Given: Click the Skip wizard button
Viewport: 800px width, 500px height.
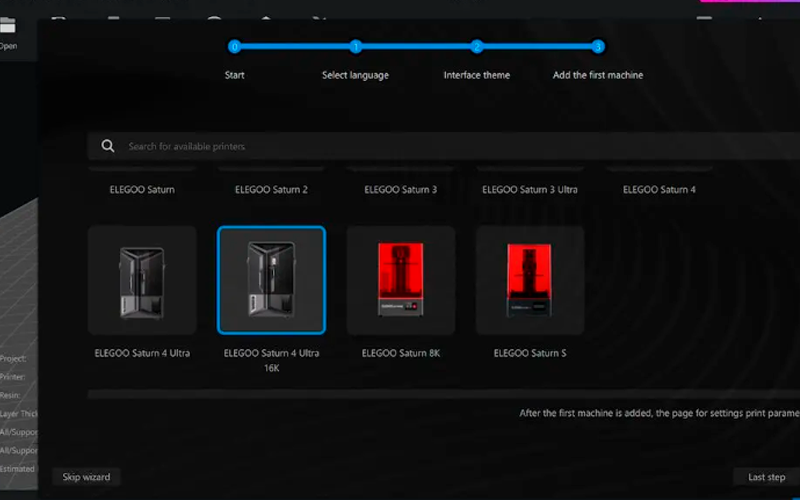Looking at the screenshot, I should click(86, 477).
